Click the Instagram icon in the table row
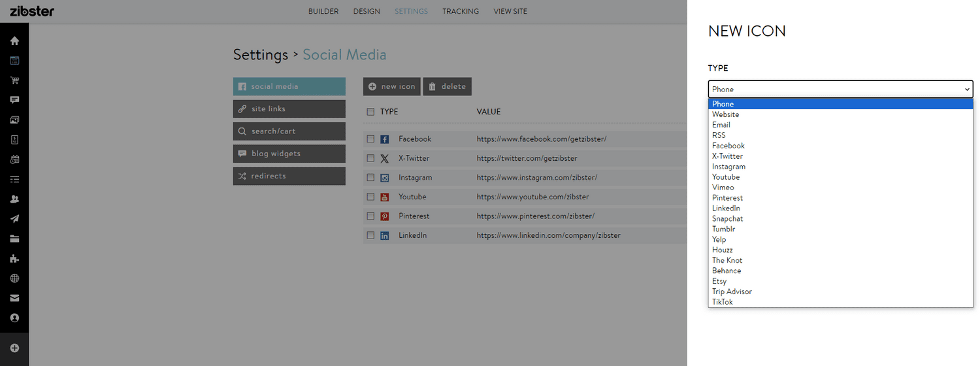This screenshot has height=366, width=980. 385,178
